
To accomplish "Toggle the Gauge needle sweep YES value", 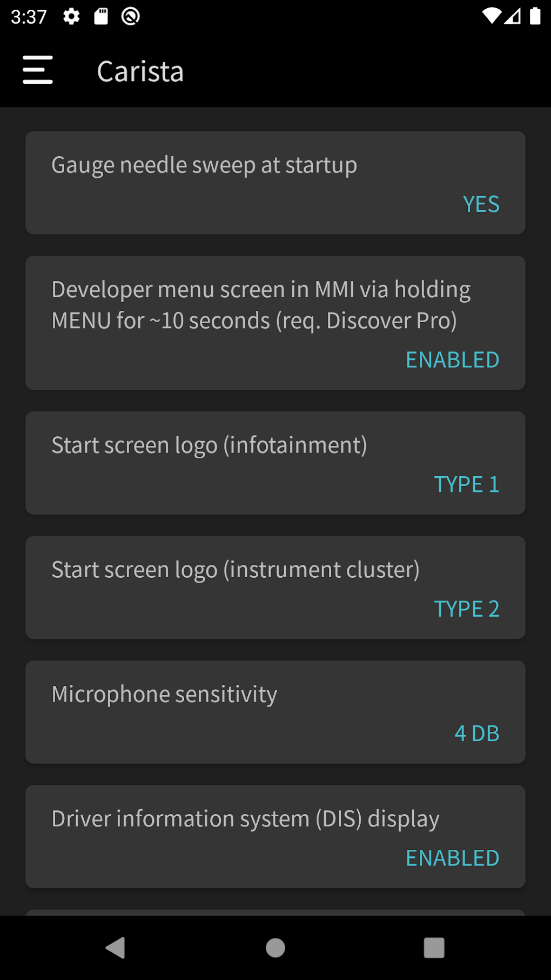I will (x=481, y=204).
